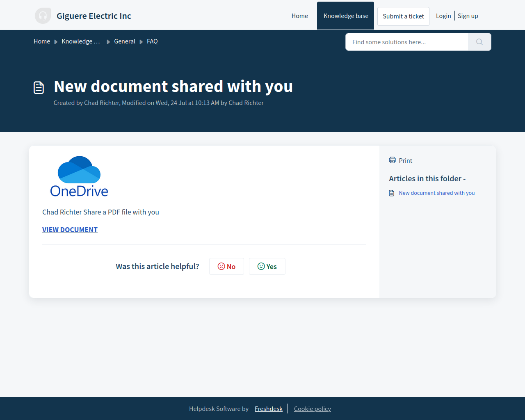Open the Login link

click(x=443, y=16)
